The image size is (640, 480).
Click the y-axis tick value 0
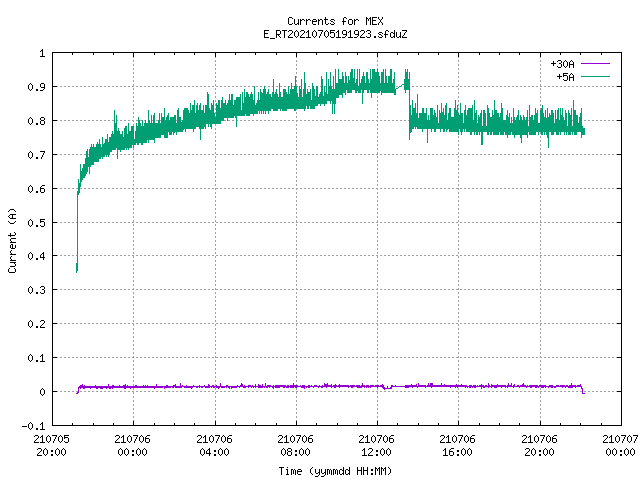[x=42, y=392]
